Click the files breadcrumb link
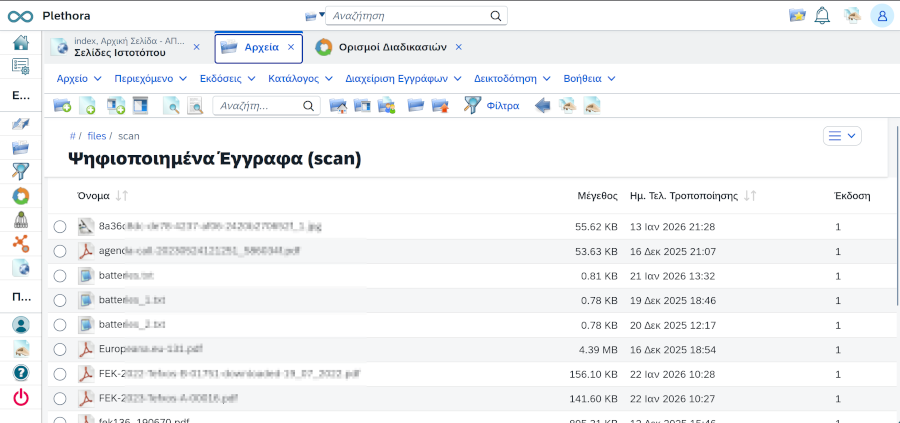Image resolution: width=900 pixels, height=423 pixels. click(96, 136)
